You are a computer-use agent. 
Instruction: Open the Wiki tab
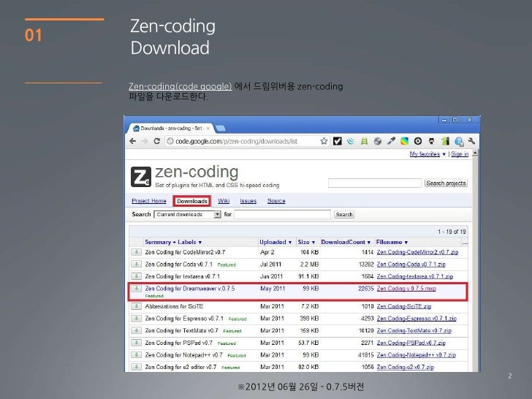click(x=224, y=201)
